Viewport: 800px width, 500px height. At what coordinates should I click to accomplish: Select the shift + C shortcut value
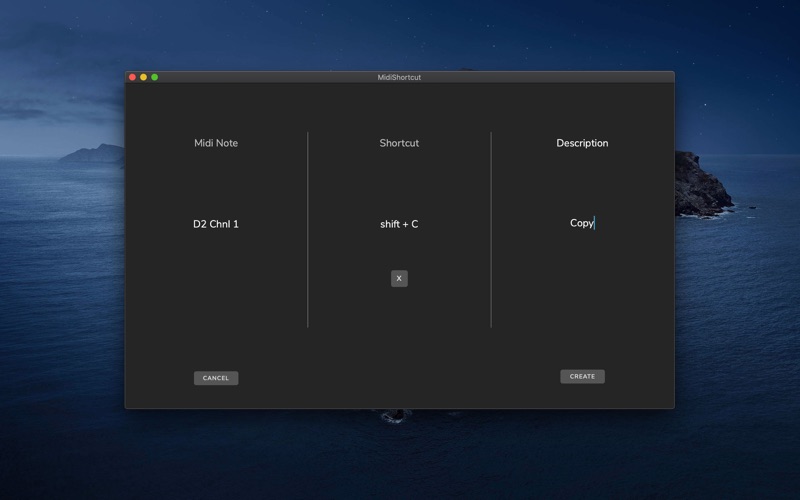coord(399,224)
